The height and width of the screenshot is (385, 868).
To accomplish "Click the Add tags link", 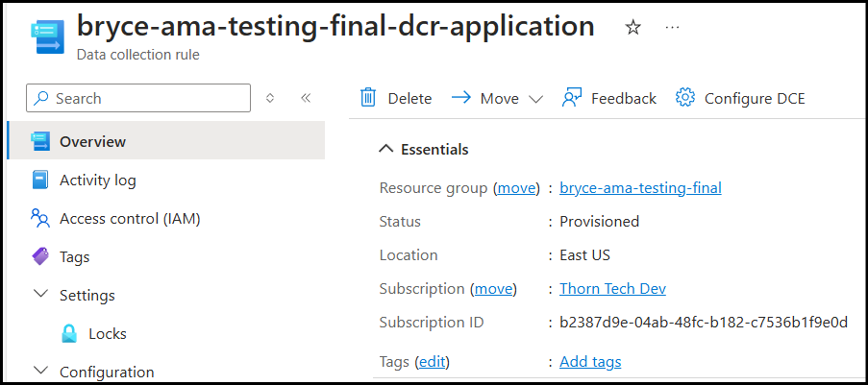I will pos(590,362).
